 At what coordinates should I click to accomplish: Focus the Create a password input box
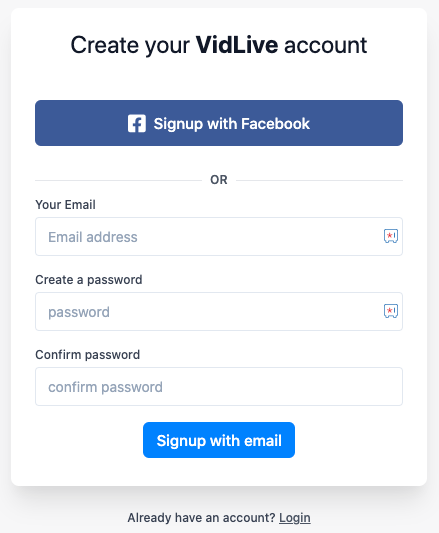coord(219,311)
